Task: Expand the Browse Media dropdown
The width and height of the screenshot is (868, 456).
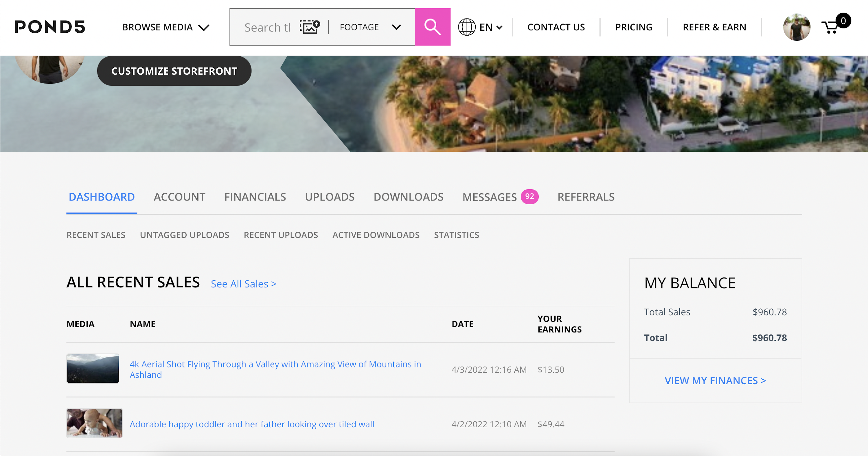Action: click(165, 27)
